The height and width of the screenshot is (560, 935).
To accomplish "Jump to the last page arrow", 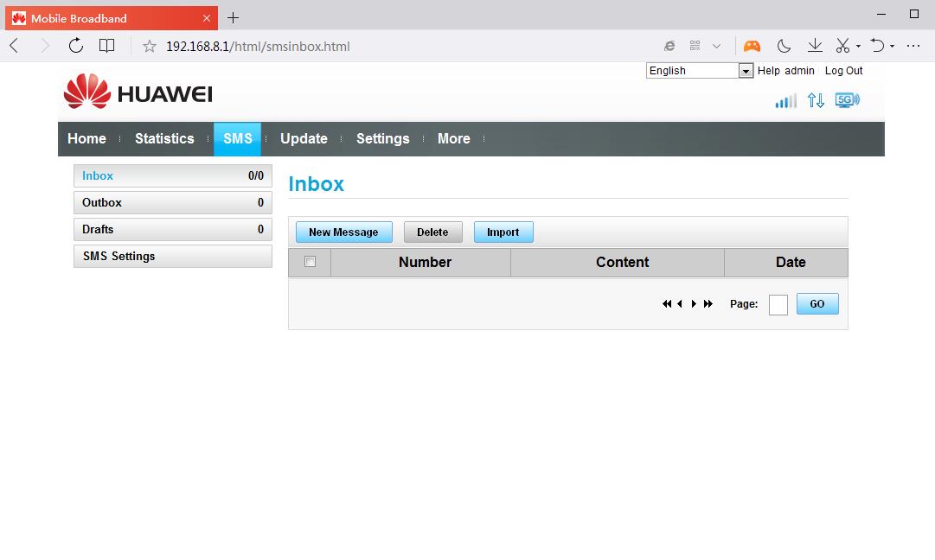I will point(708,304).
